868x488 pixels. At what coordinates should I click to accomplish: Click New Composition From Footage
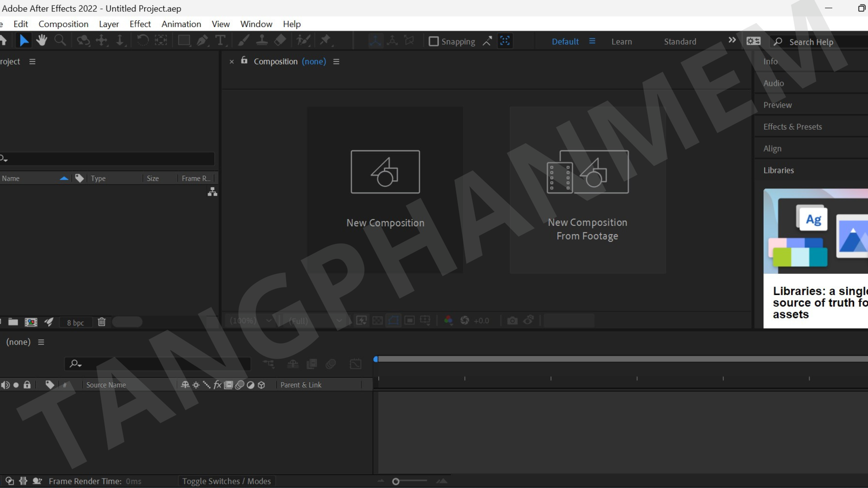tap(587, 190)
